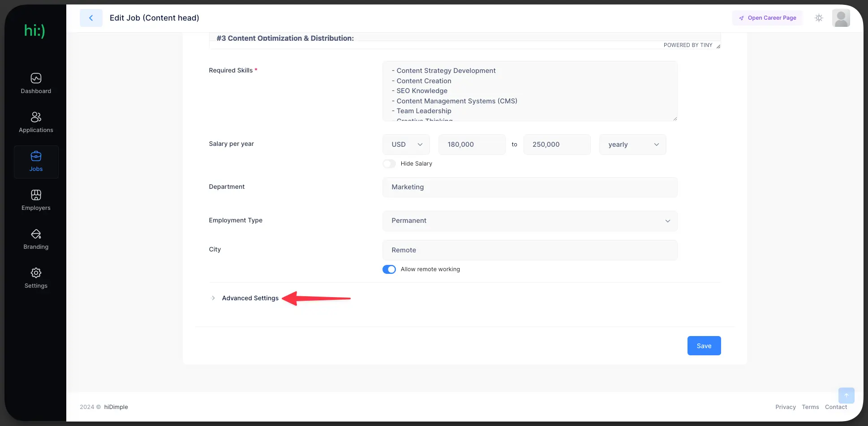The image size is (868, 426).
Task: Open the USD currency dropdown
Action: click(406, 145)
